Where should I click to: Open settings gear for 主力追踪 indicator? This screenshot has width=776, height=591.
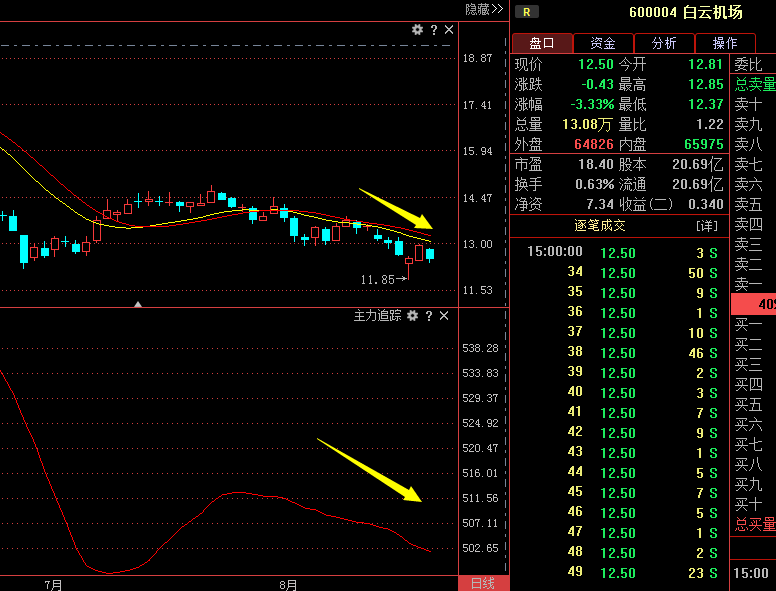click(412, 315)
